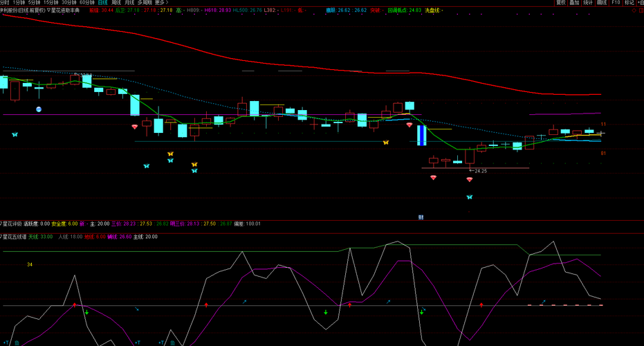Click the rightmost red up arrow in lower panel
The image size is (644, 346).
point(481,305)
